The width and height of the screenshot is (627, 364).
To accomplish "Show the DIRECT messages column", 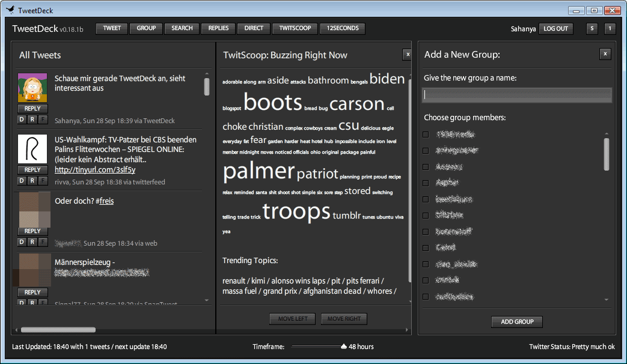I will pyautogui.click(x=254, y=28).
